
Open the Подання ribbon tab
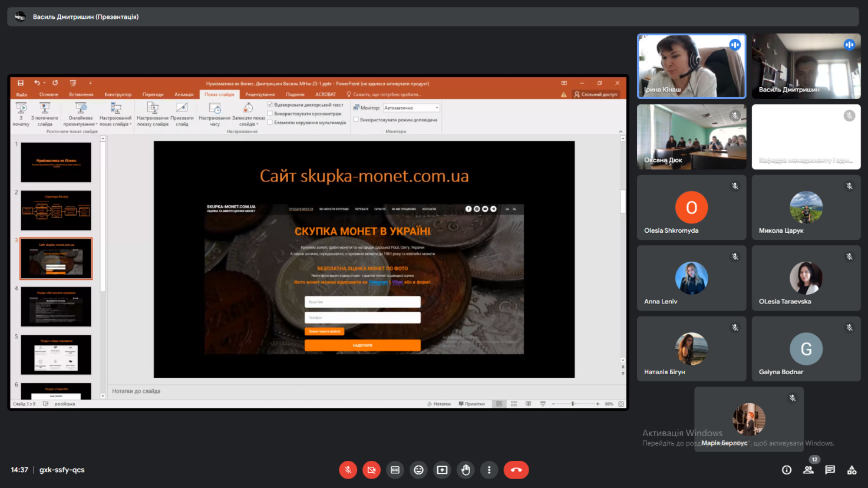pyautogui.click(x=295, y=94)
